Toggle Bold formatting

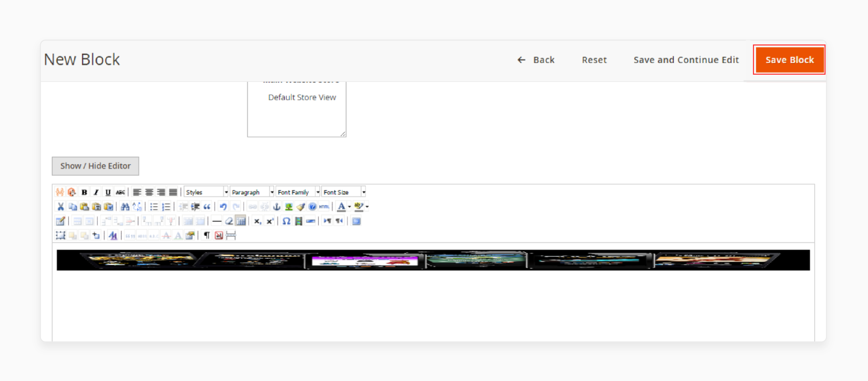point(84,192)
